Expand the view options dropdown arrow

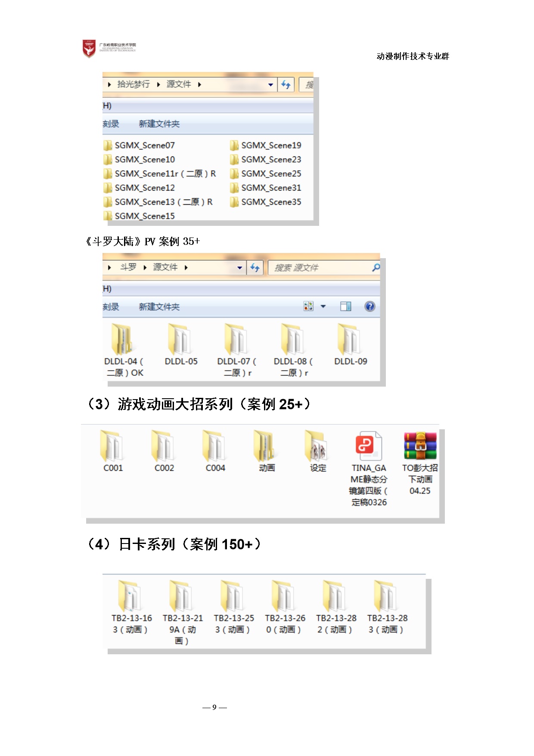[x=323, y=306]
